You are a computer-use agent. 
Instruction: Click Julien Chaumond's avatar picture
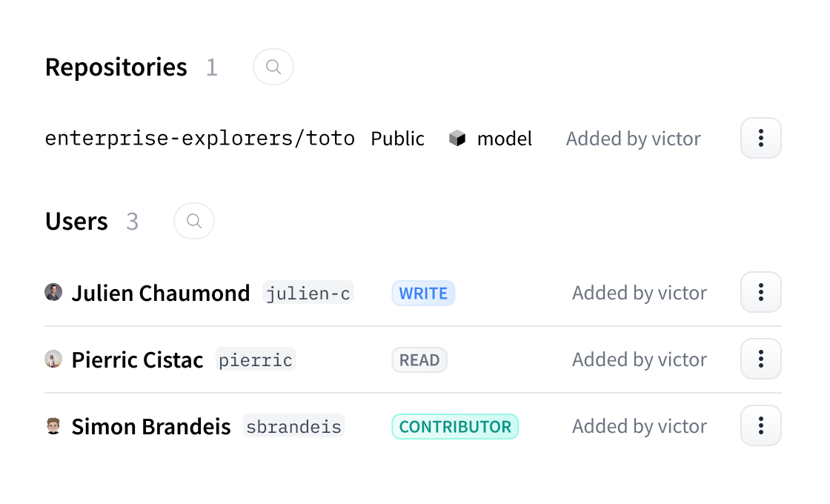53,292
